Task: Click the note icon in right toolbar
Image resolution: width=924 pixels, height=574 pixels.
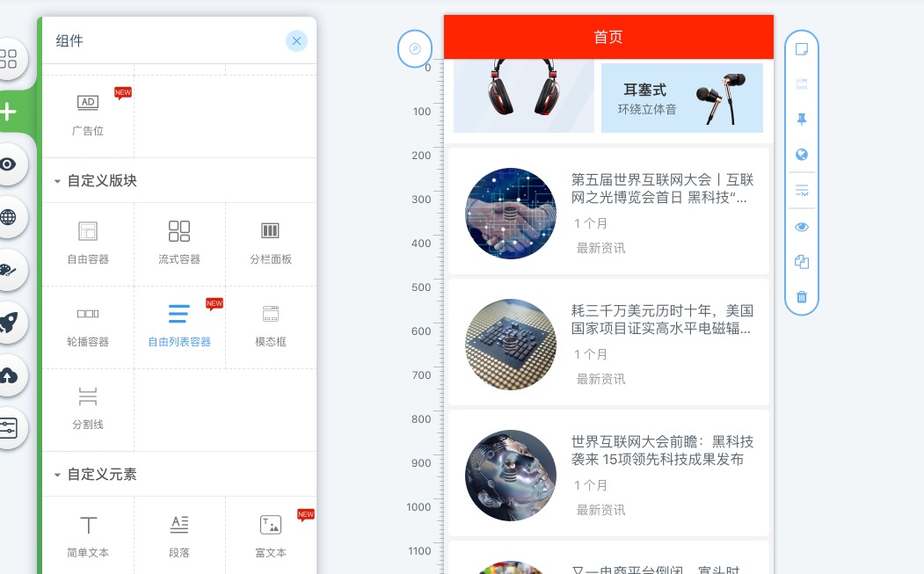Action: pyautogui.click(x=802, y=49)
